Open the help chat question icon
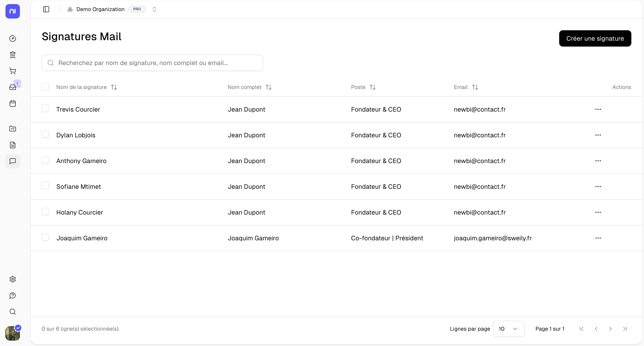The height and width of the screenshot is (346, 644). point(12,296)
